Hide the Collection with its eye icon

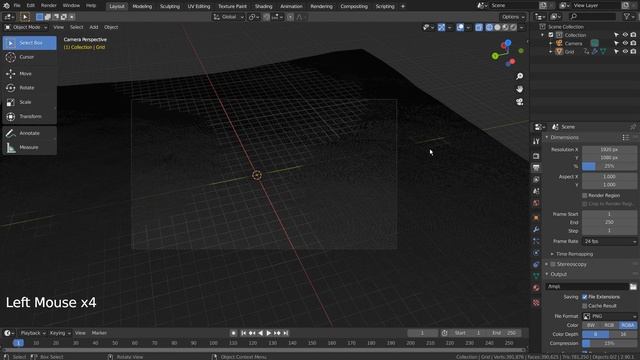pos(625,35)
